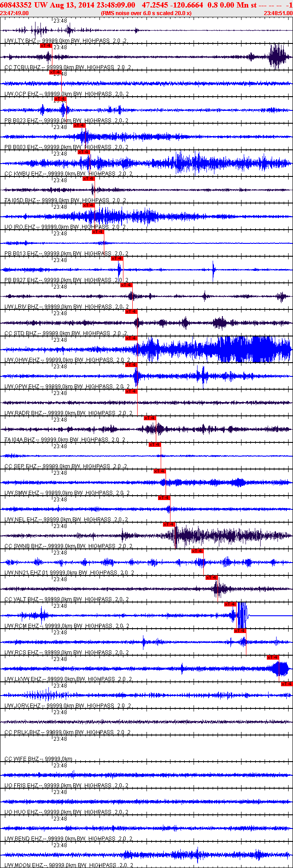The image size is (293, 868).
Task: Click the large amplitude burst on UW.RCM trace
Action: pyautogui.click(x=241, y=615)
